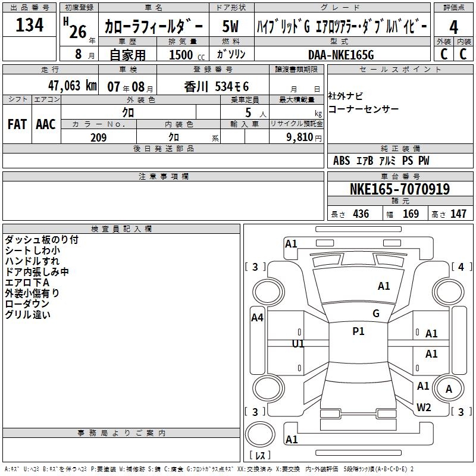Select sales point 社外ナビ
The height and width of the screenshot is (476, 476).
pyautogui.click(x=346, y=96)
